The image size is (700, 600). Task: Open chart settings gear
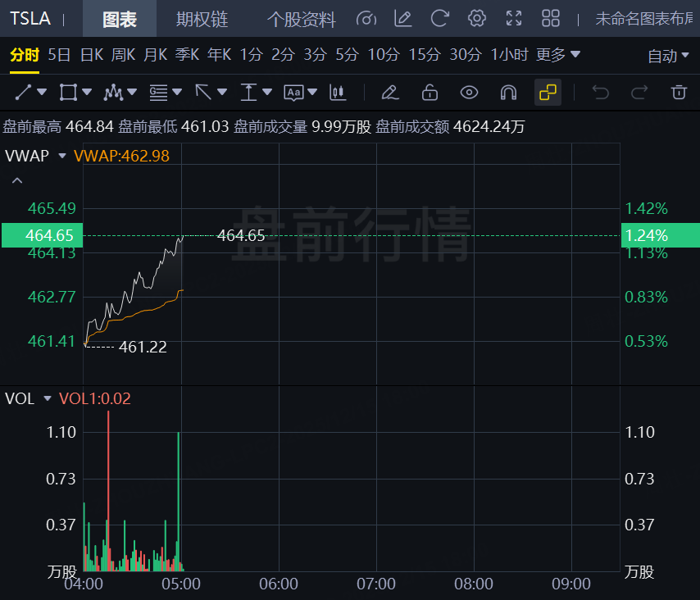pyautogui.click(x=477, y=19)
